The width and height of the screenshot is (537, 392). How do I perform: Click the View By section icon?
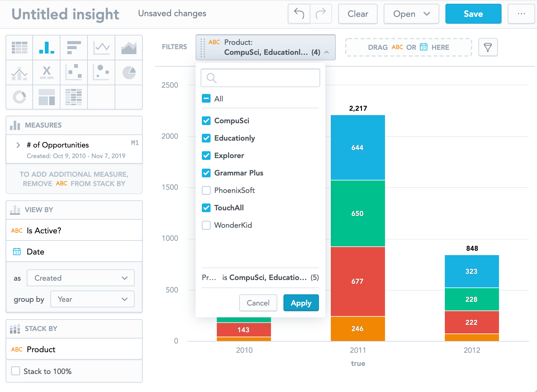(15, 210)
